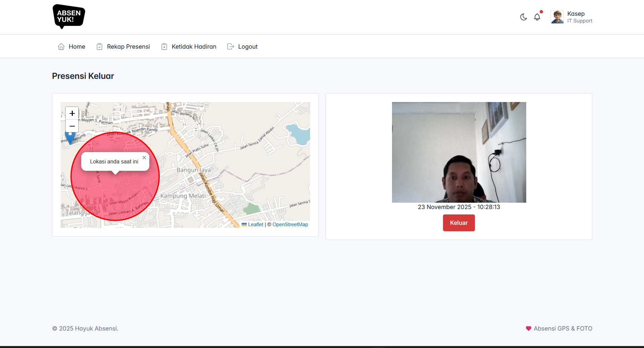Image resolution: width=644 pixels, height=348 pixels.
Task: Click the webcam preview image
Action: point(459,152)
